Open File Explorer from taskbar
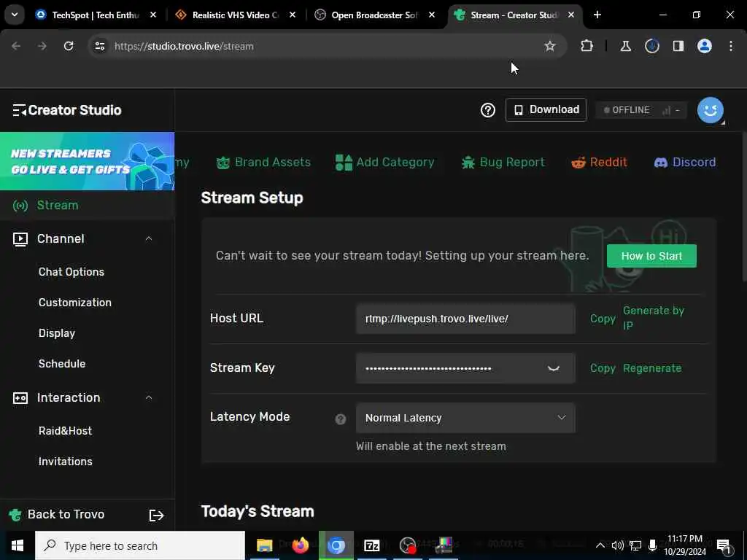The width and height of the screenshot is (747, 560). tap(264, 545)
